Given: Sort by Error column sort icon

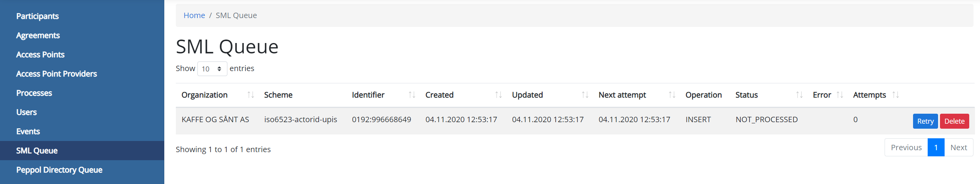Looking at the screenshot, I should point(840,95).
